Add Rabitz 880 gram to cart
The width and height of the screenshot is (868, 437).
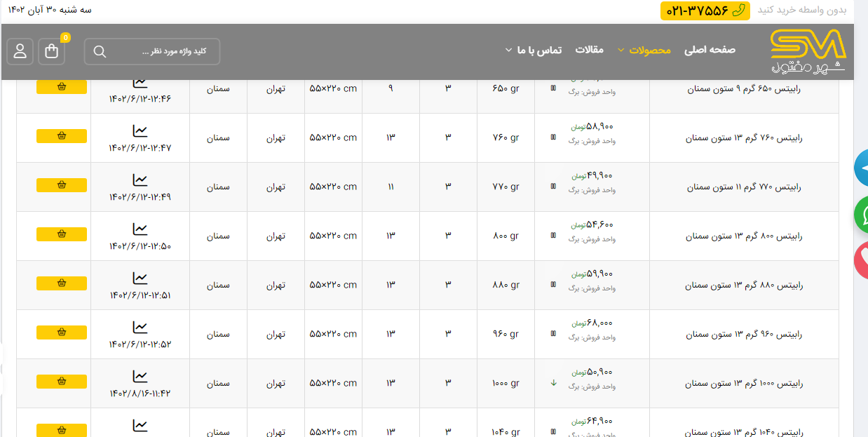coord(62,283)
